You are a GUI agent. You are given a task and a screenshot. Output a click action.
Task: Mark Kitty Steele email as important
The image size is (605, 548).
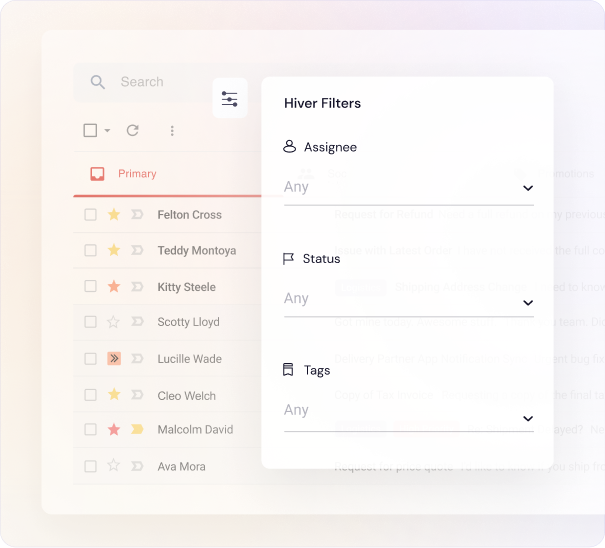point(137,287)
